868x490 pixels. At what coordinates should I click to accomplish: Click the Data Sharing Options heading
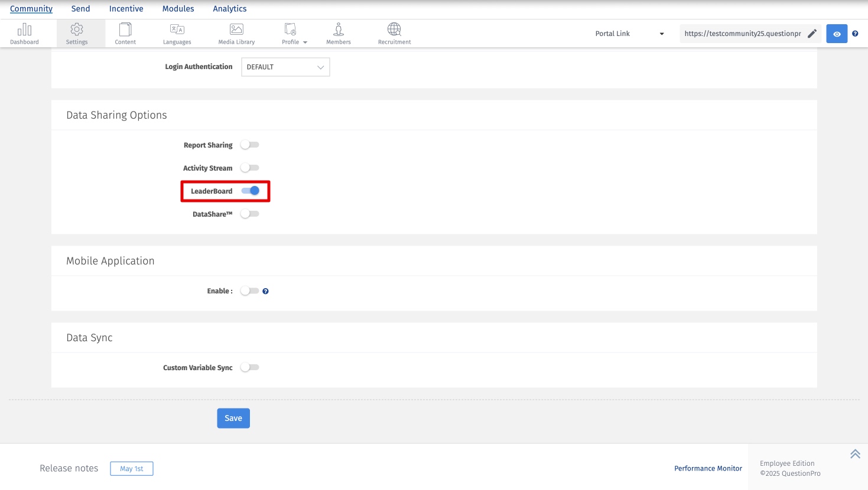point(116,115)
